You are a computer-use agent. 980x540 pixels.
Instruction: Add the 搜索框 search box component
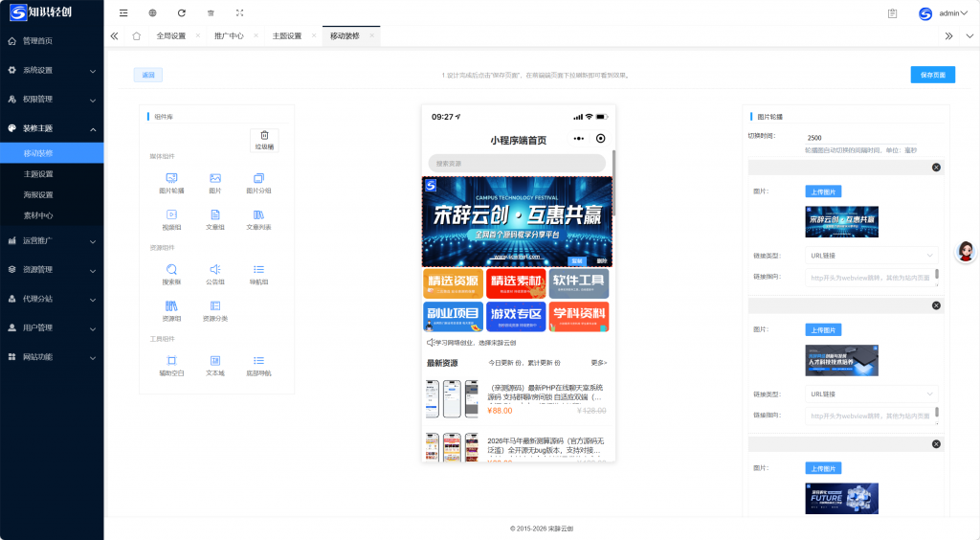tap(171, 275)
